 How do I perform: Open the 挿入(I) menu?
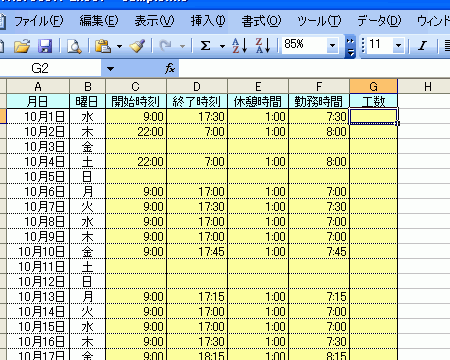pos(208,21)
